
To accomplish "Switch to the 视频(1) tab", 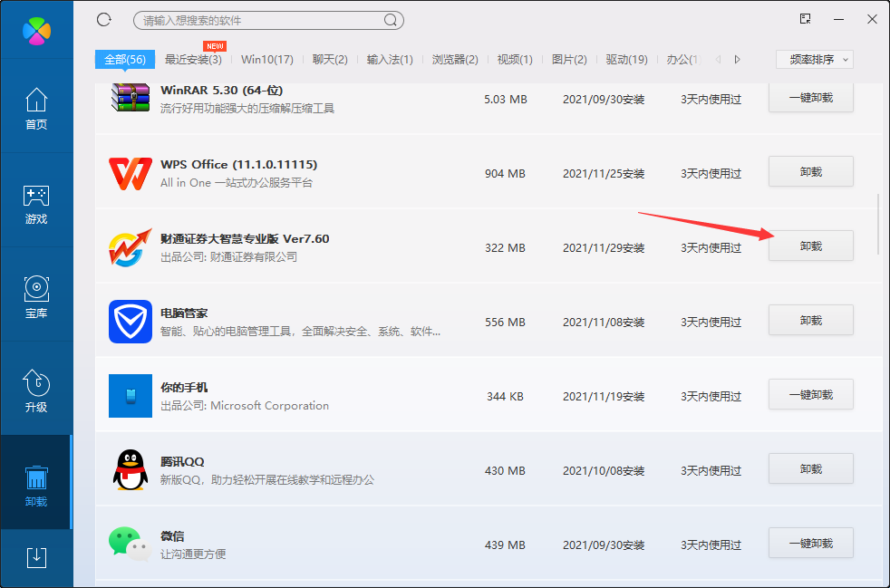I will pos(515,60).
